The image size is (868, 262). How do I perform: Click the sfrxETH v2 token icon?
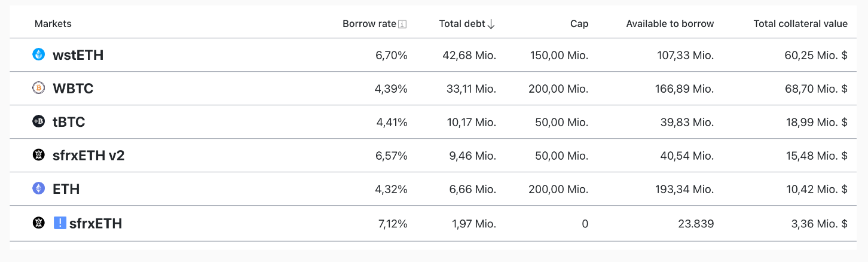point(39,155)
